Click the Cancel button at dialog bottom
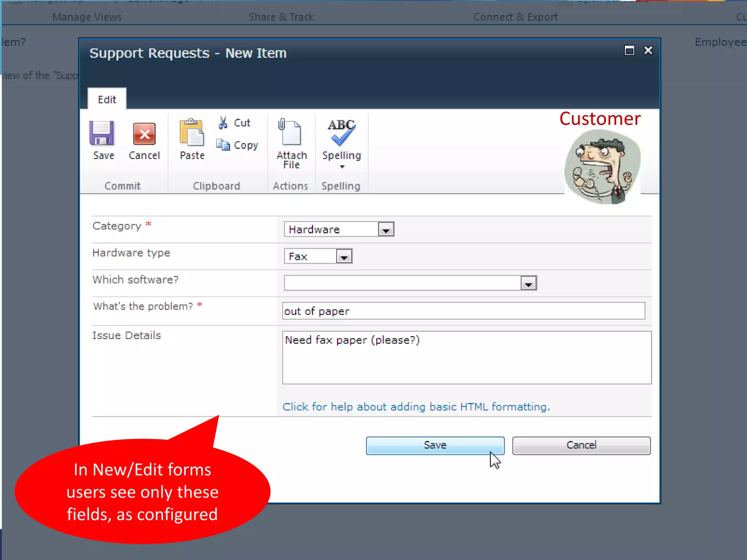Image resolution: width=747 pixels, height=560 pixels. [x=581, y=446]
